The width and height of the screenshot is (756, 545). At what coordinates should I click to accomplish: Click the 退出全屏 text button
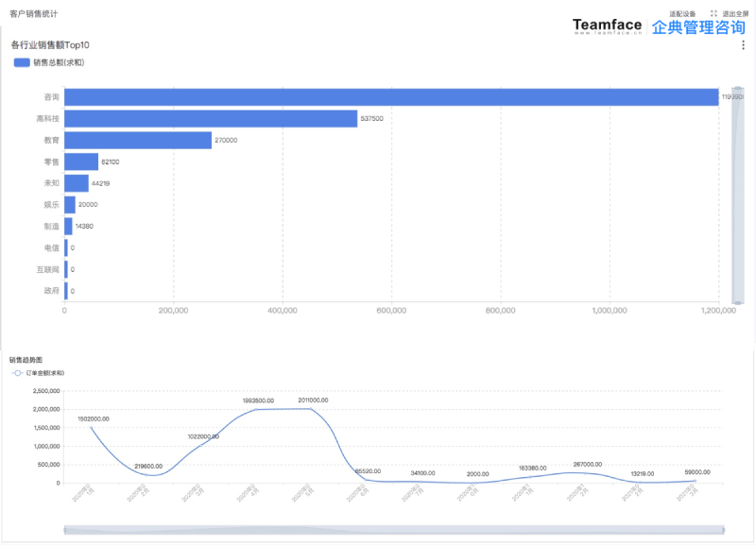pos(735,14)
